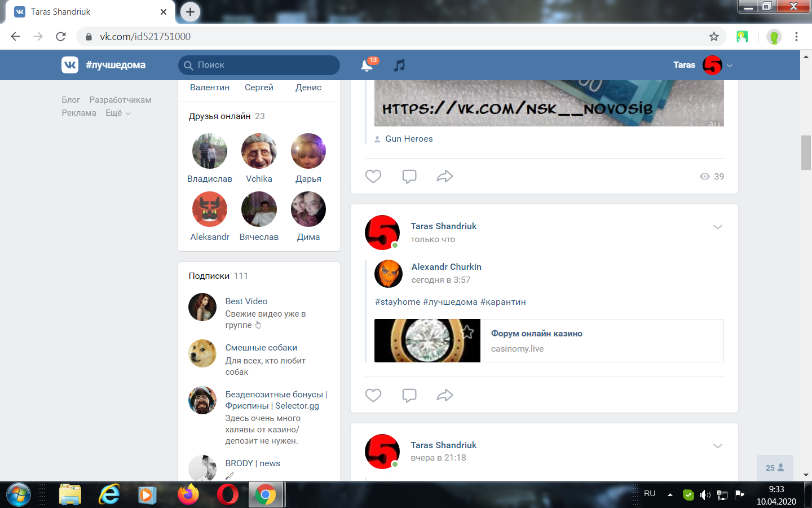This screenshot has height=508, width=812.
Task: Bookmark the Форум онлайн казино link
Action: point(467,331)
